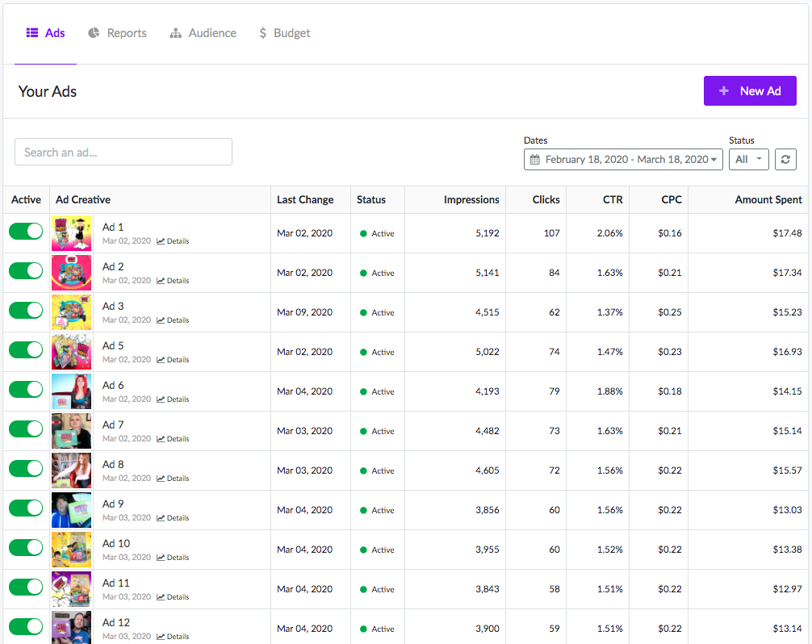Viewport: 812px width, 644px height.
Task: Click the Ad 2 creative thumbnail
Action: tap(72, 273)
